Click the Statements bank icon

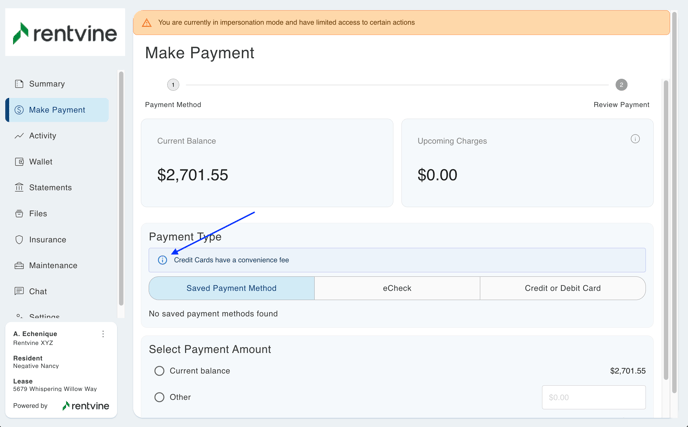pyautogui.click(x=19, y=188)
